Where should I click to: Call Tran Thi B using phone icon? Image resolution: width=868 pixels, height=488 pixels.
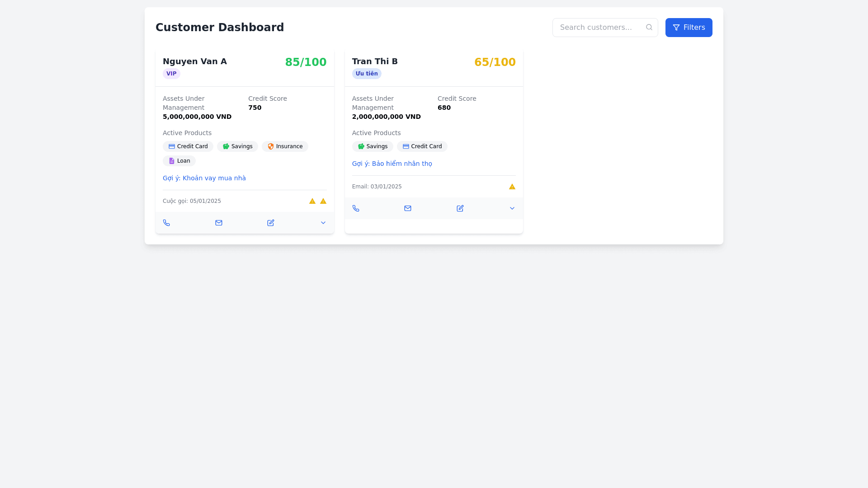tap(356, 208)
